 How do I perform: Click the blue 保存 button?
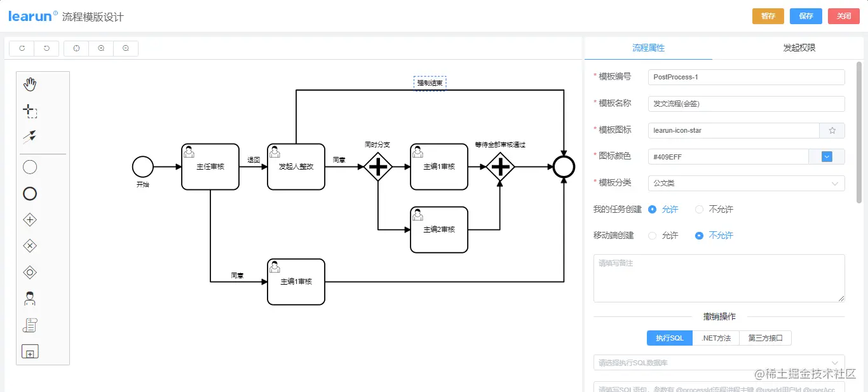pyautogui.click(x=806, y=16)
